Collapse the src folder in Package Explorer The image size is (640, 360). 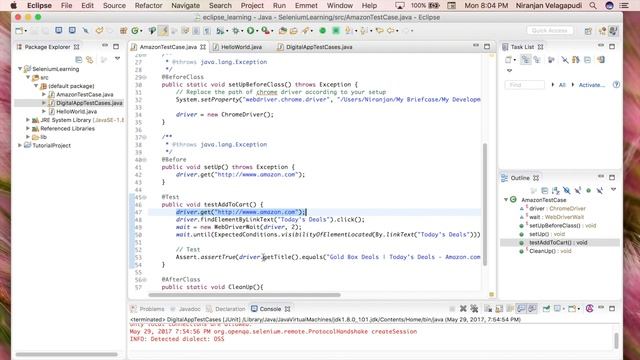[x=28, y=78]
